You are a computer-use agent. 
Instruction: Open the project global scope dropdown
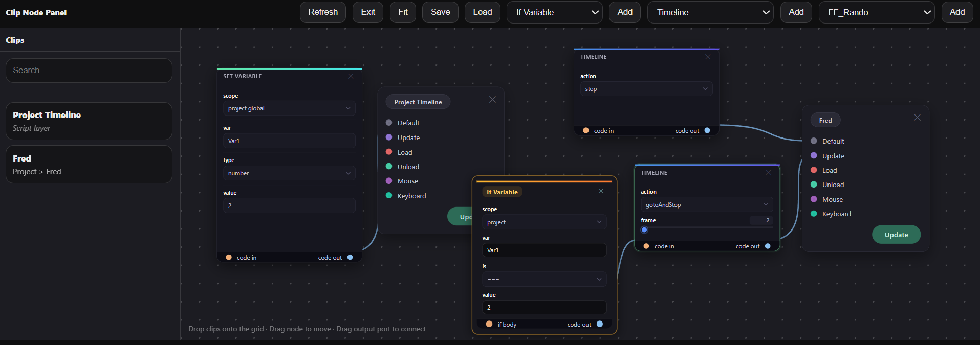pyautogui.click(x=289, y=108)
